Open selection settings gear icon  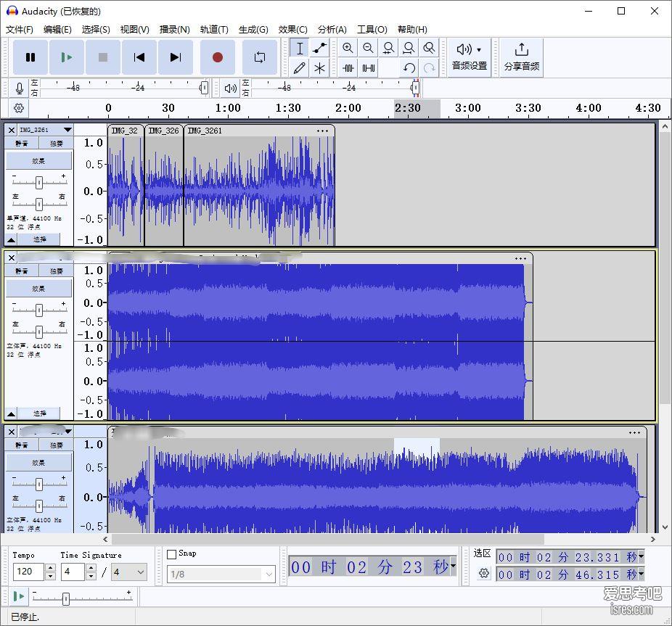coord(484,573)
